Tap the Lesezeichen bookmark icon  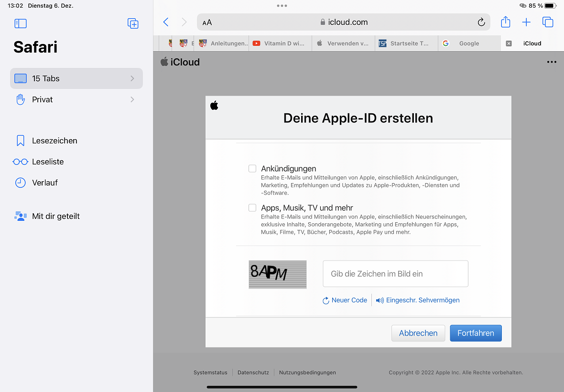(21, 141)
